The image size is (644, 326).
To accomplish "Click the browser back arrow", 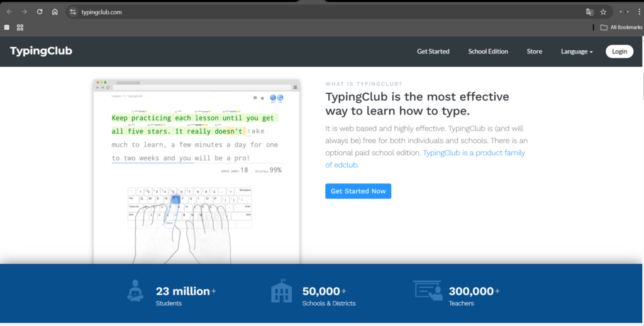I will point(9,12).
